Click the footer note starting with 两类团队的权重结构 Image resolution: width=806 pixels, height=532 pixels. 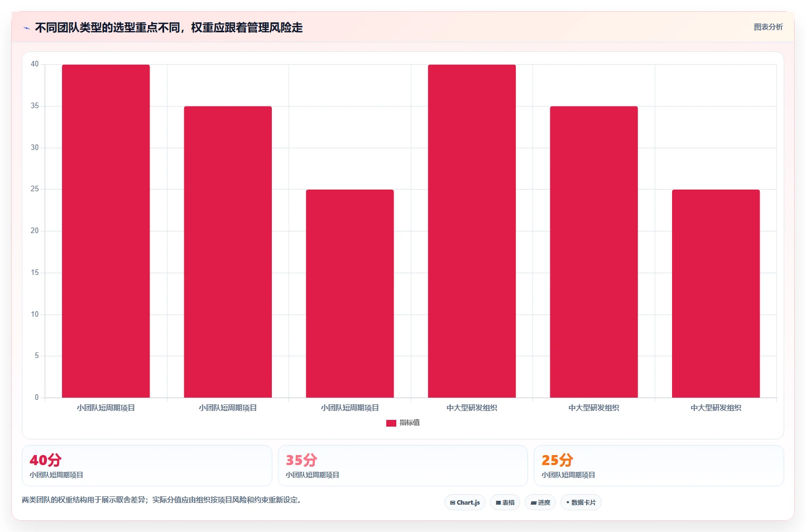point(162,500)
